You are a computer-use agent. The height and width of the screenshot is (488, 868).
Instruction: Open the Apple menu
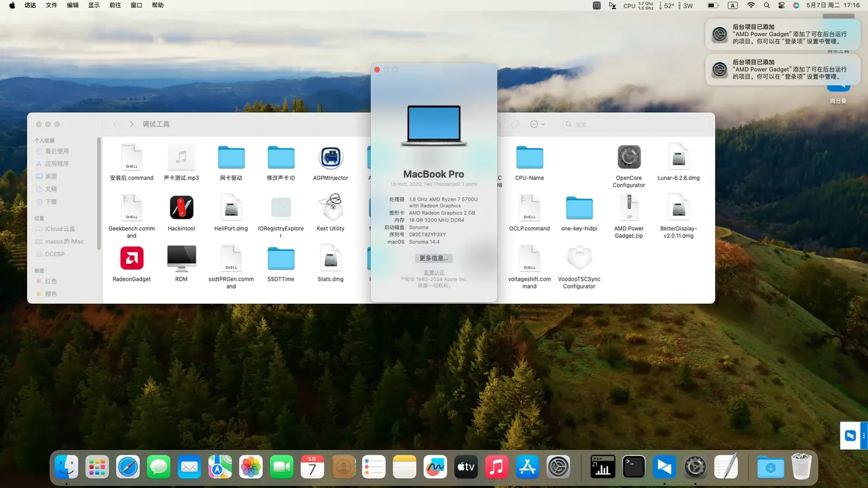[x=12, y=5]
